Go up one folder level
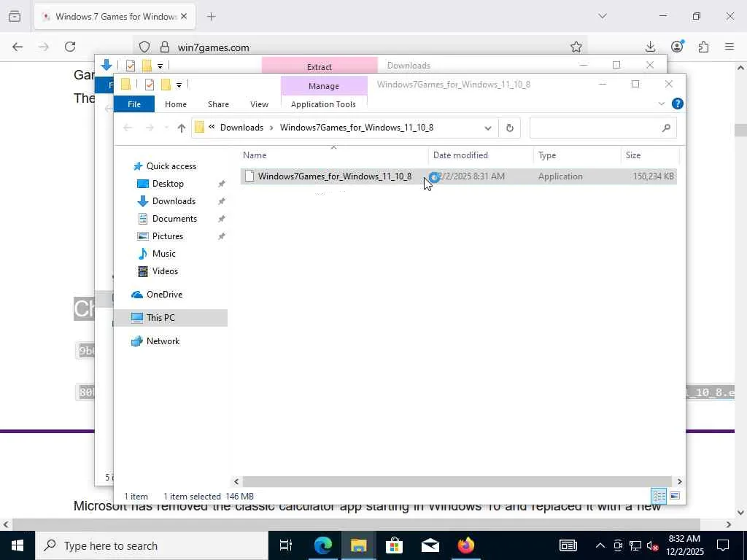The height and width of the screenshot is (560, 747). (181, 128)
